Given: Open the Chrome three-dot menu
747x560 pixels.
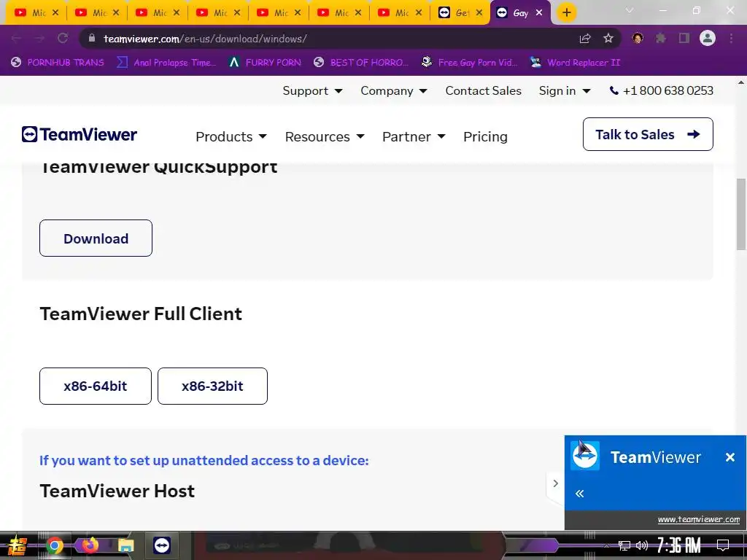Looking at the screenshot, I should [x=731, y=38].
